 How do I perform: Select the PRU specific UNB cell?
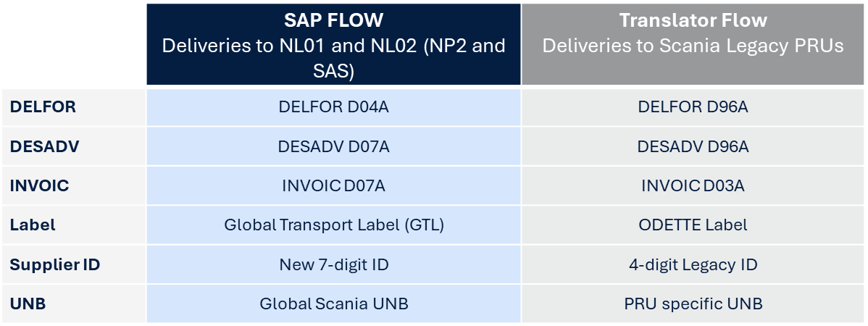[693, 304]
